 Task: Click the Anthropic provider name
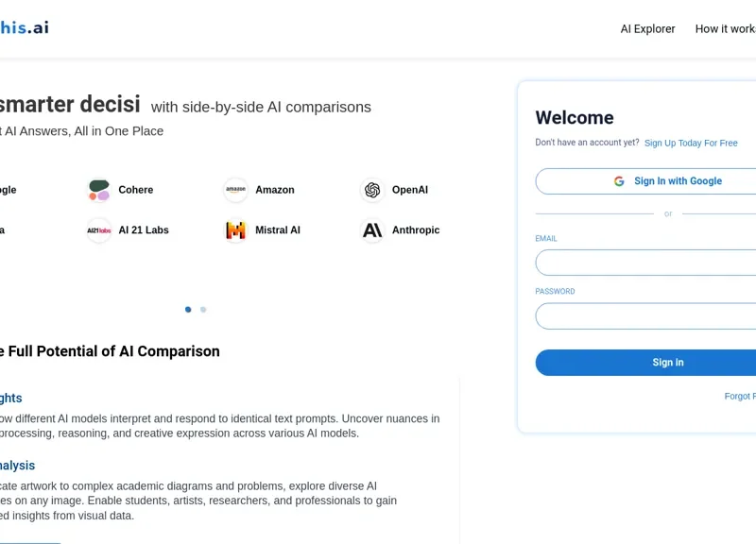[x=416, y=230]
